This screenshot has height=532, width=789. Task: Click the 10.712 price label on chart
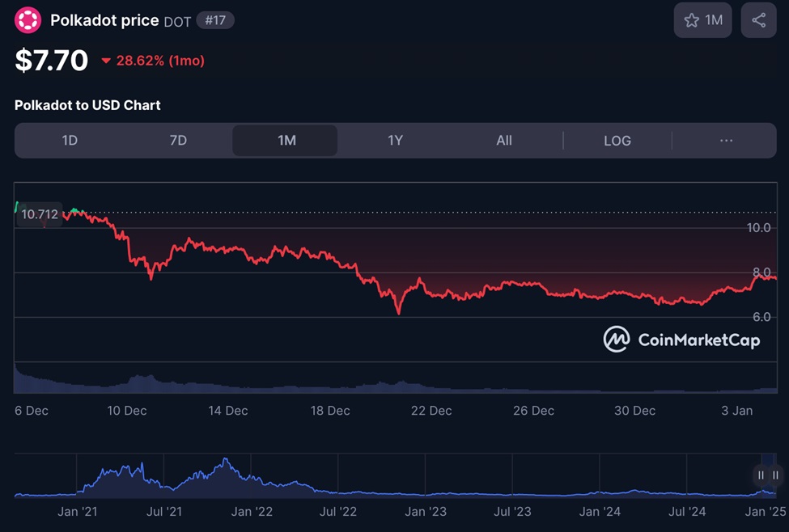[x=39, y=214]
